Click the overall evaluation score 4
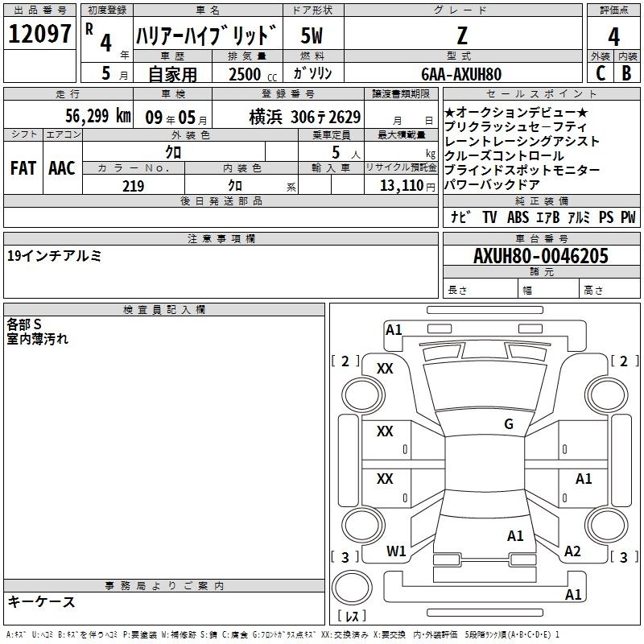 point(613,36)
